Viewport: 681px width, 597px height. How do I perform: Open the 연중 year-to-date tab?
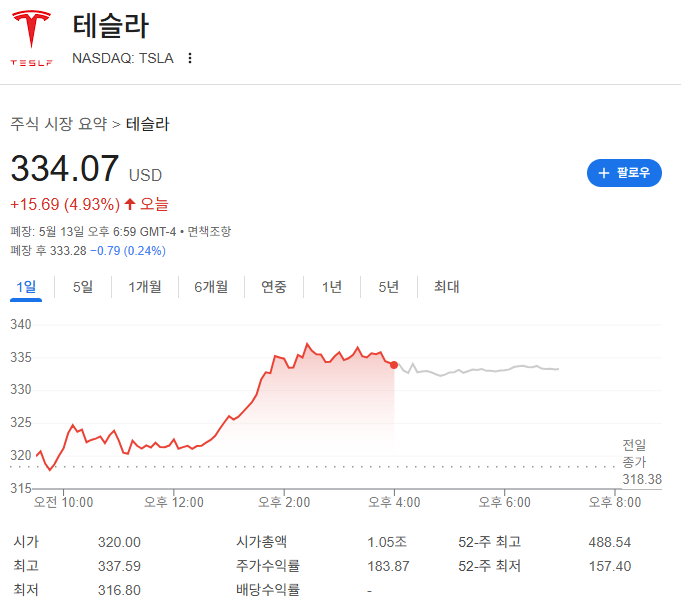tap(274, 287)
